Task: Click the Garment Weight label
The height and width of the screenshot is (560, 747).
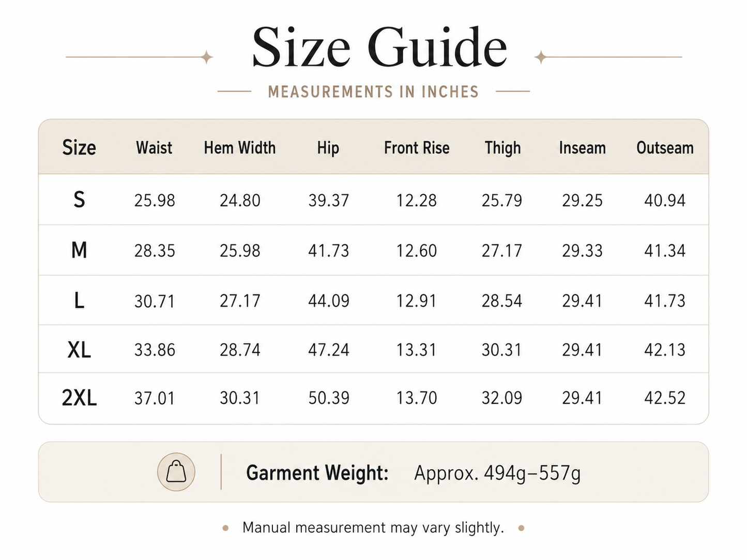Action: click(x=317, y=473)
